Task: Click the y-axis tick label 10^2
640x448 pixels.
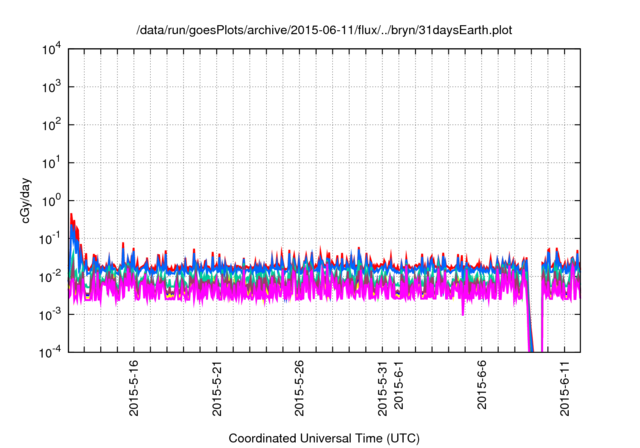Action: pos(50,125)
